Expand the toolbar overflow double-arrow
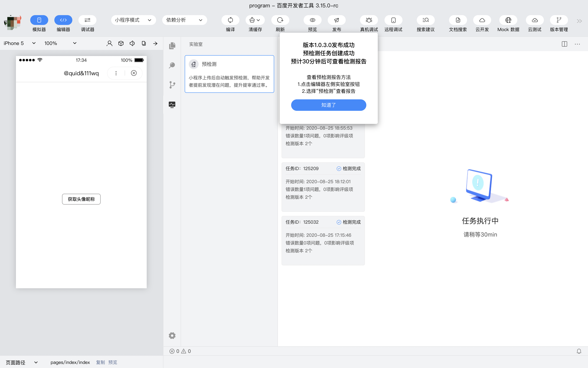Viewport: 588px width, 368px height. (579, 21)
